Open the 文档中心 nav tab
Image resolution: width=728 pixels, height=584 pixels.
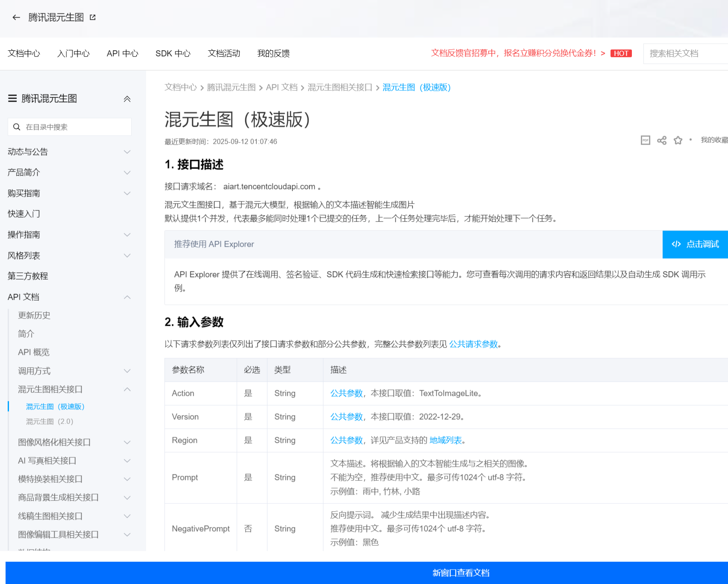click(x=24, y=53)
